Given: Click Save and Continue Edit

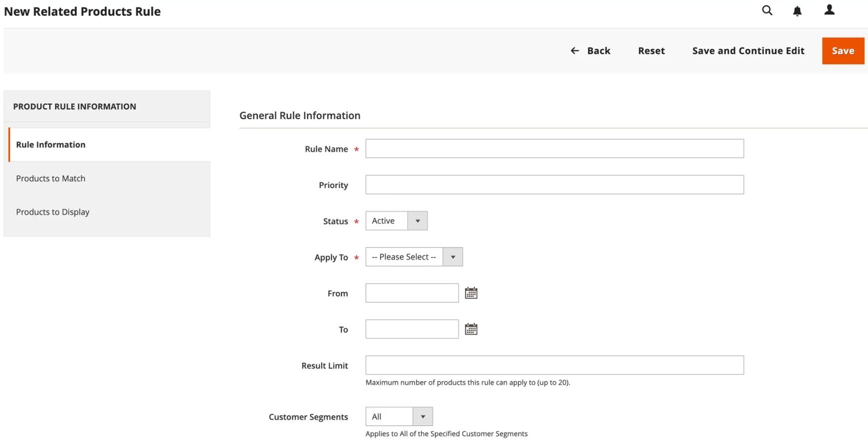Looking at the screenshot, I should click(748, 51).
